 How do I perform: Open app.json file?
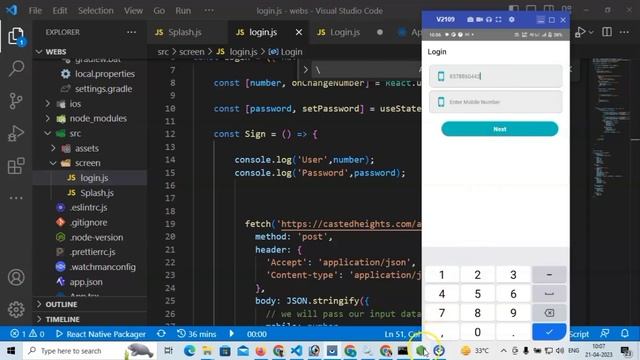coord(86,282)
